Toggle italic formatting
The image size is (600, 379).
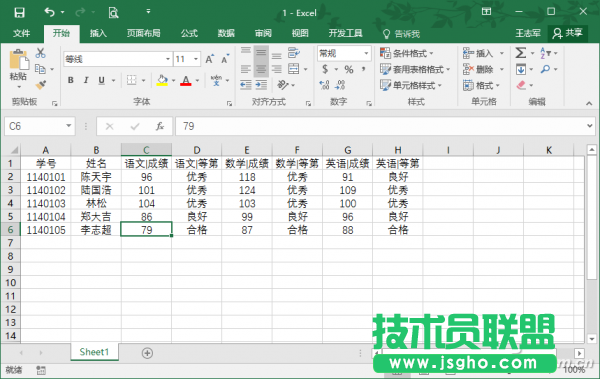(x=86, y=80)
